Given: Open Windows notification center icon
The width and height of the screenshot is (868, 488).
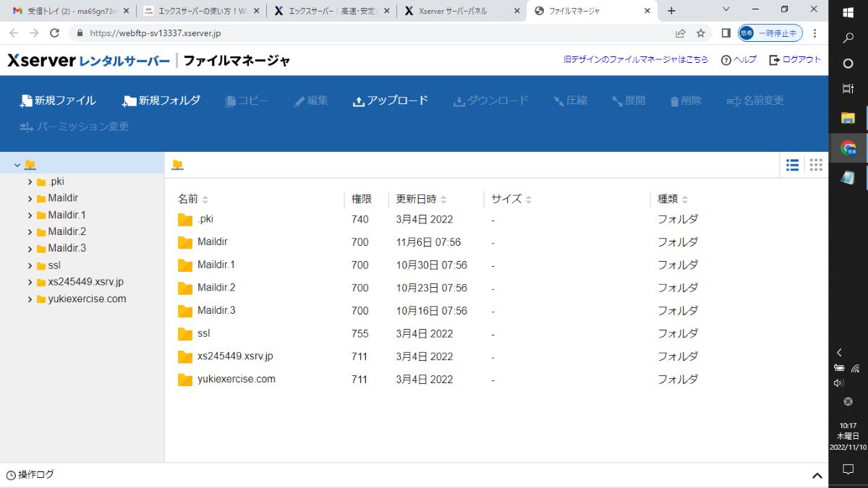Looking at the screenshot, I should coord(848,469).
